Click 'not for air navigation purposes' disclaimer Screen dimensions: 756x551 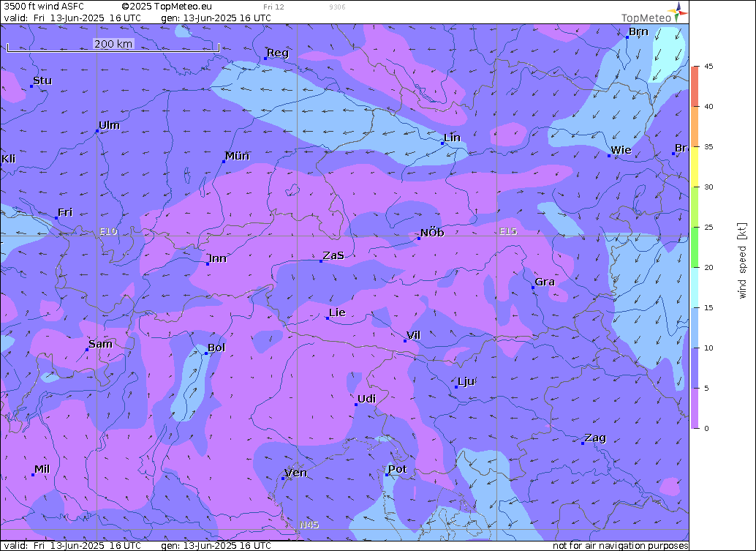pos(620,545)
